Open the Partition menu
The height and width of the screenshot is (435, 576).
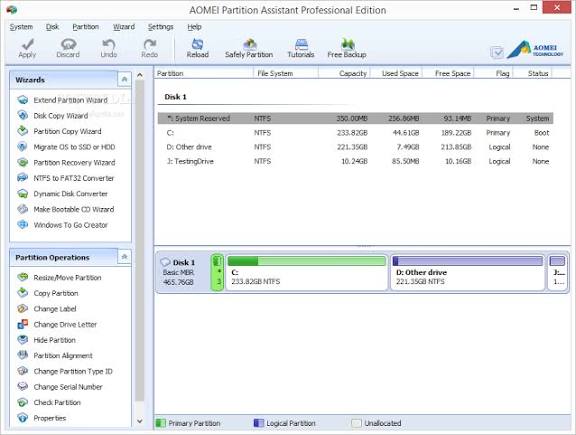86,27
